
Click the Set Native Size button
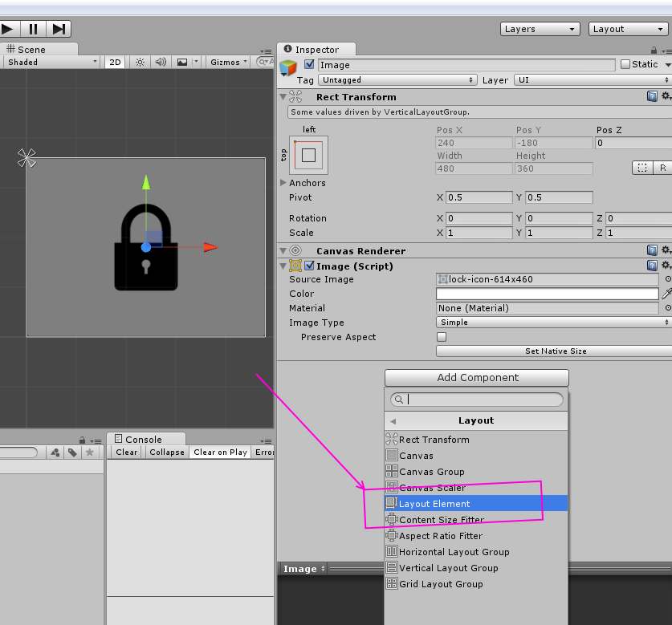pos(554,351)
